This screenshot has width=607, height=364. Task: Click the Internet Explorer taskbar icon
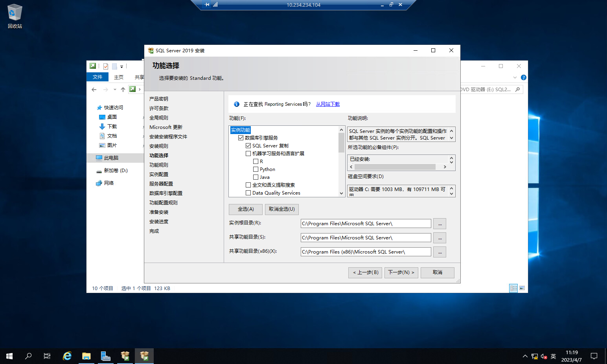tap(67, 356)
